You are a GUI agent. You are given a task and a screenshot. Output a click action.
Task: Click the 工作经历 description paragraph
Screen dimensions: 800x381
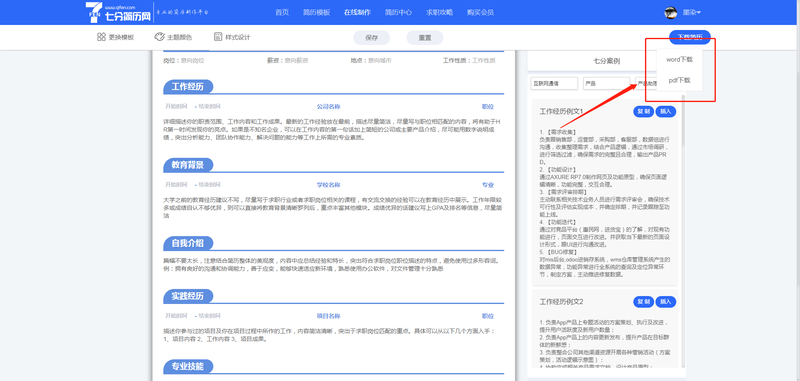click(333, 130)
